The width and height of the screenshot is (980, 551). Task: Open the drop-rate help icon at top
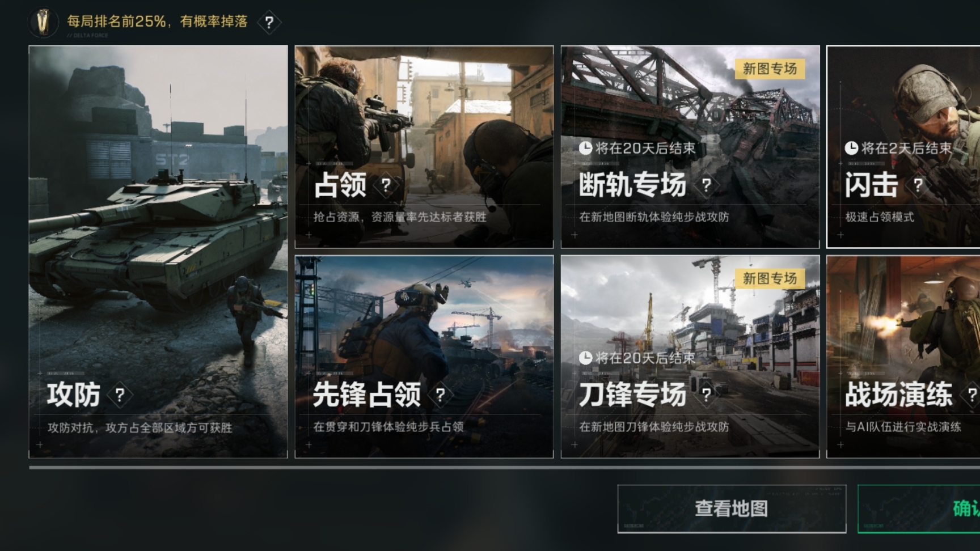(x=269, y=23)
